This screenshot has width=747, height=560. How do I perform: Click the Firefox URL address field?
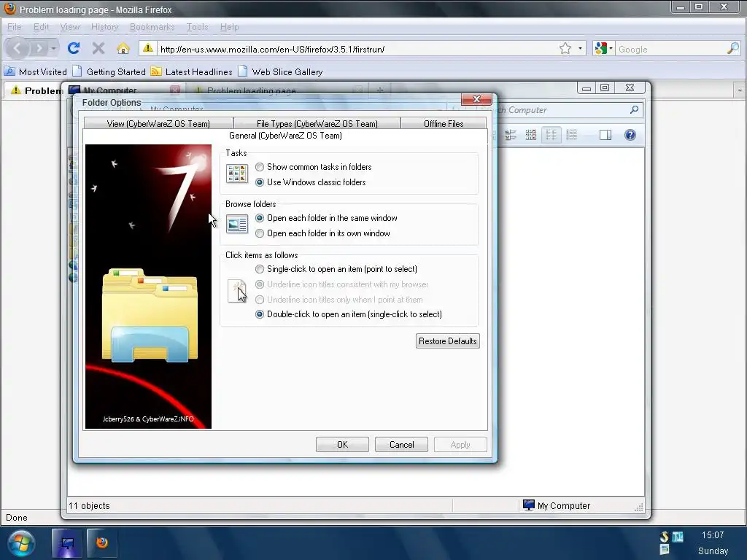click(x=357, y=49)
